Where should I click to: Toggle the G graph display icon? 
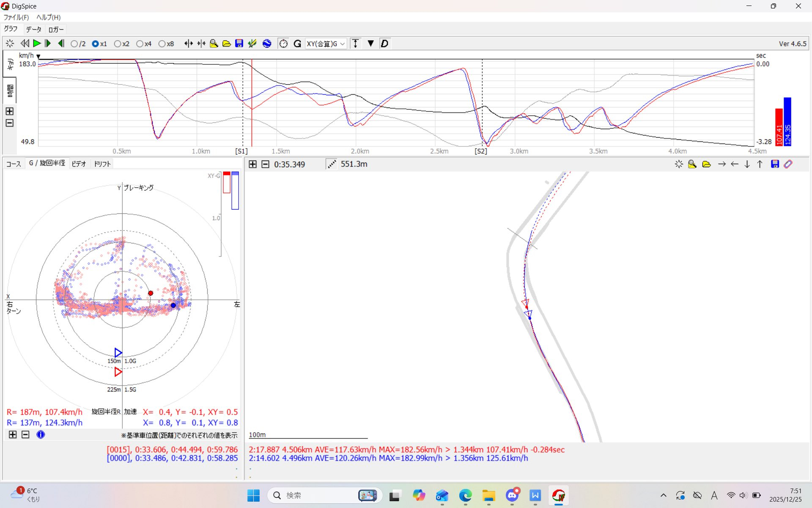click(x=297, y=44)
